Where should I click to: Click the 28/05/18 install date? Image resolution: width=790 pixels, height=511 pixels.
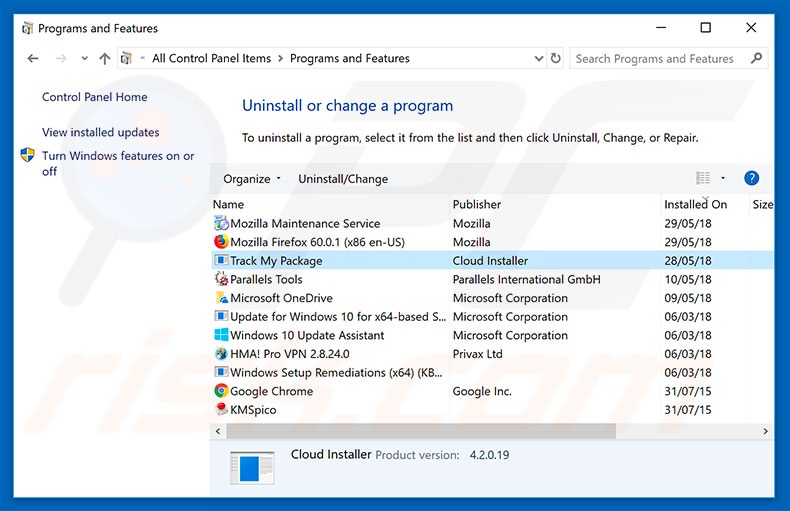coord(688,261)
